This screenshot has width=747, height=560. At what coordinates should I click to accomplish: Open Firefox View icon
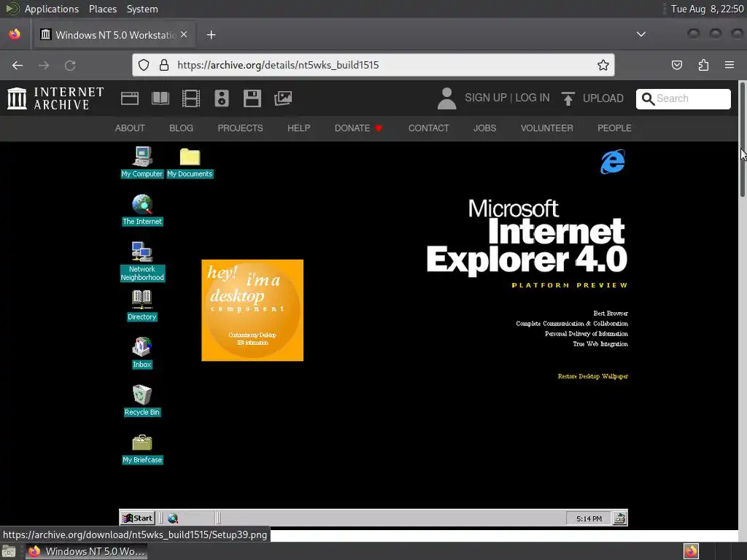pyautogui.click(x=15, y=34)
